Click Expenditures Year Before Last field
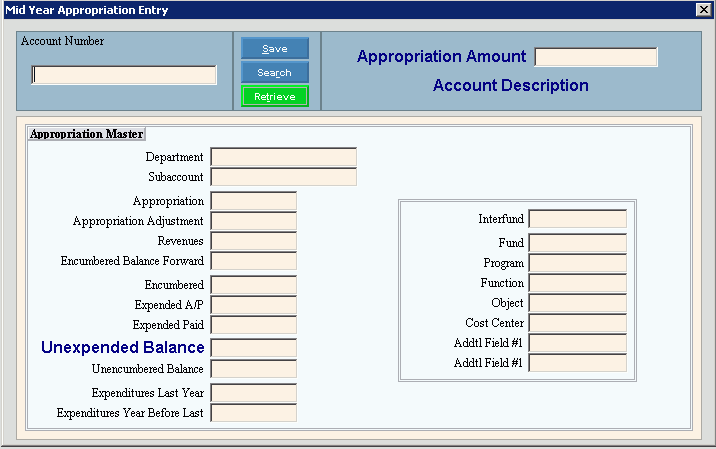The width and height of the screenshot is (716, 449). click(x=253, y=413)
